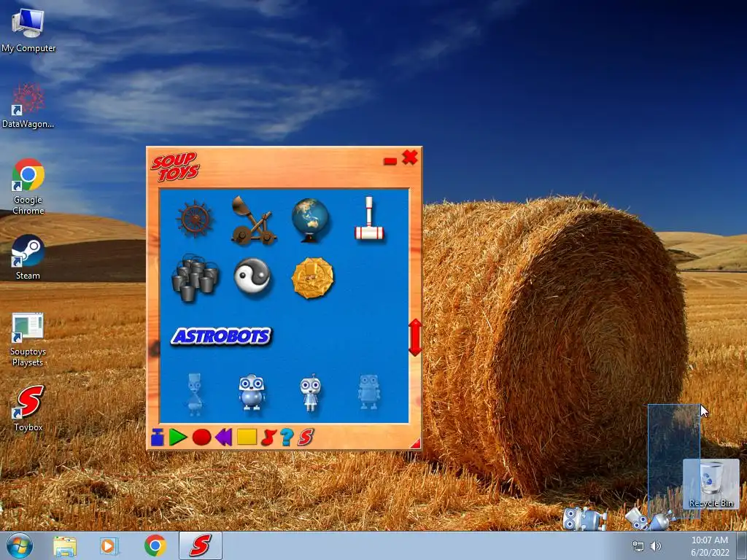Select the white croquet mallet toy
The height and width of the screenshot is (560, 747).
(x=369, y=219)
